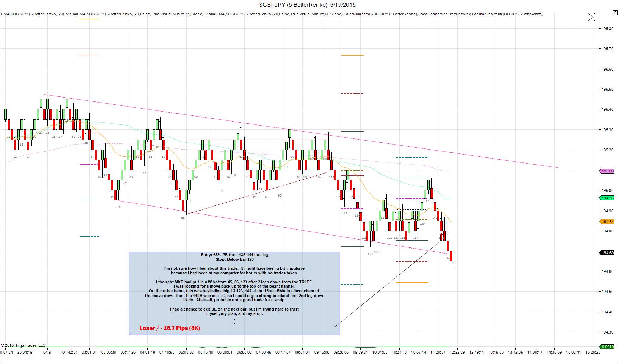Click the green 0.0919 indicator value marker
Viewport: 618px width, 364px height.
[x=607, y=347]
